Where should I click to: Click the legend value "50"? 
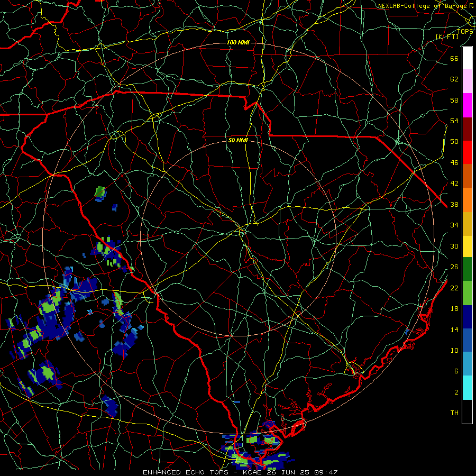[x=454, y=142]
